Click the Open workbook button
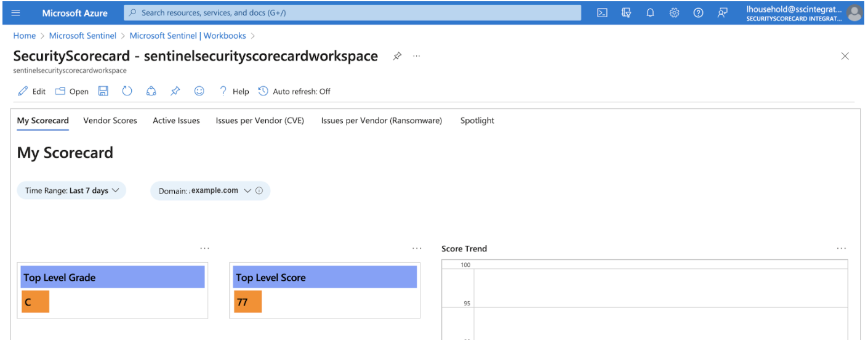This screenshot has height=340, width=868. tap(72, 91)
